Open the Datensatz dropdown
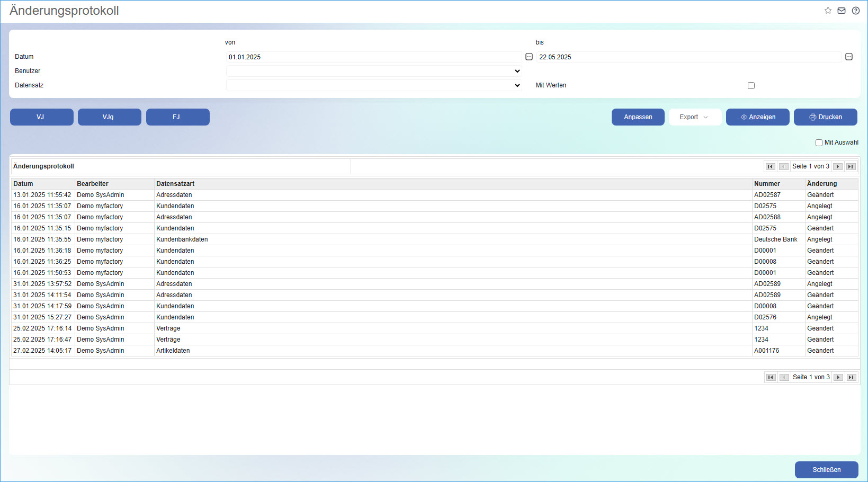The width and height of the screenshot is (868, 482). (x=374, y=85)
